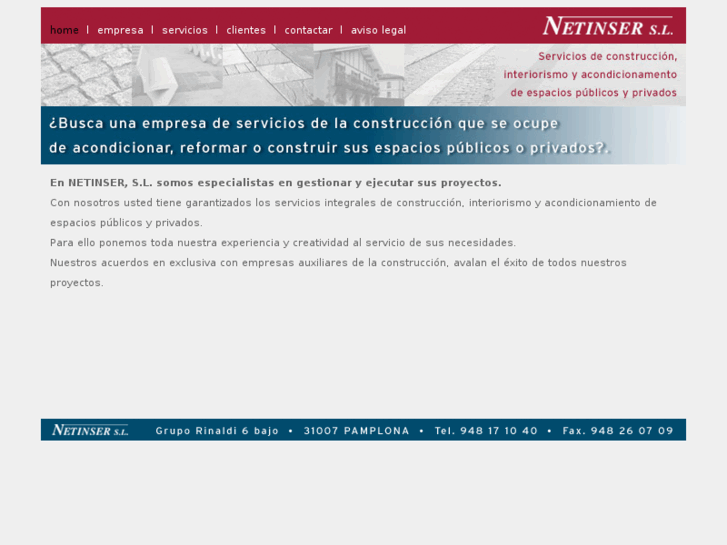
Task: Click slogan line 'interiorismo y acondicionamento'
Action: coord(590,75)
